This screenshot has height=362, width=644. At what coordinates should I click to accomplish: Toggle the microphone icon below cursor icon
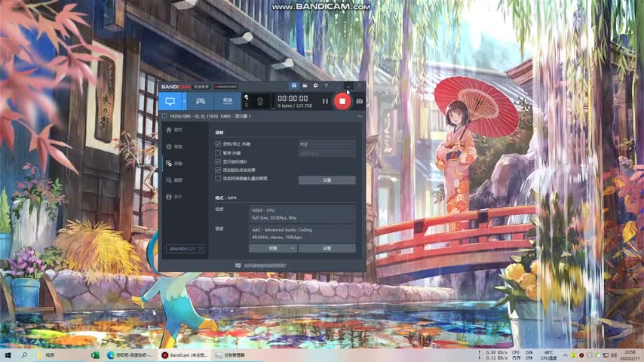pyautogui.click(x=246, y=105)
